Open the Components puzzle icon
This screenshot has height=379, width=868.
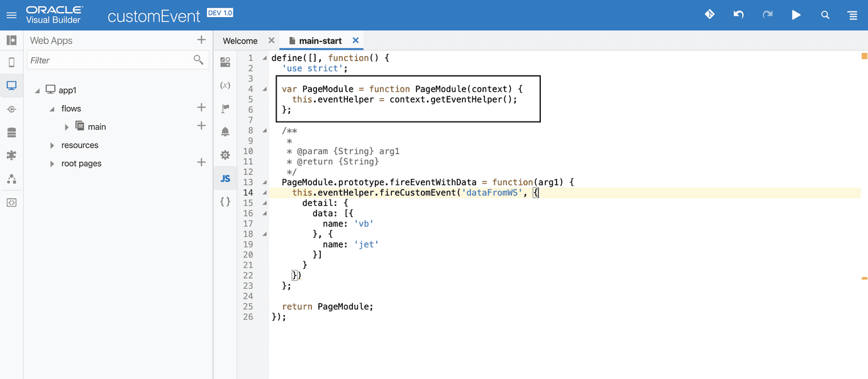[11, 156]
